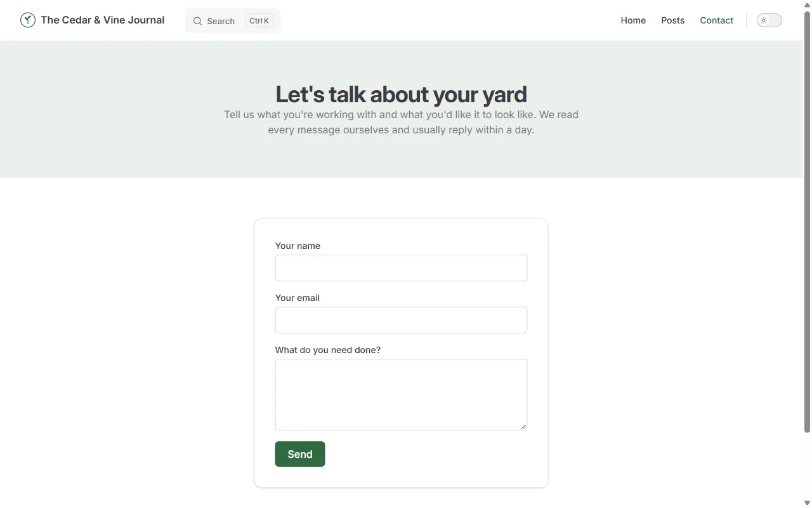Screen dimensions: 812x508
Task: Click the textarea resize handle corner
Action: point(523,427)
